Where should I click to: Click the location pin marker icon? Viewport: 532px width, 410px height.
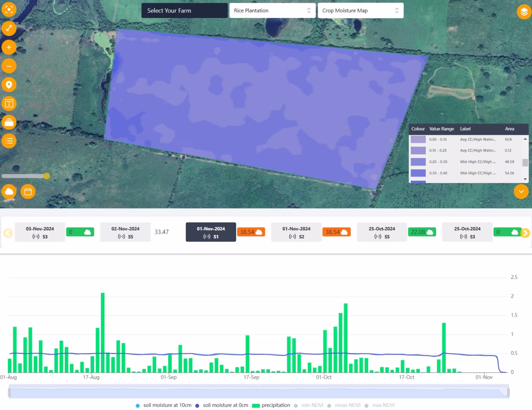(9, 85)
